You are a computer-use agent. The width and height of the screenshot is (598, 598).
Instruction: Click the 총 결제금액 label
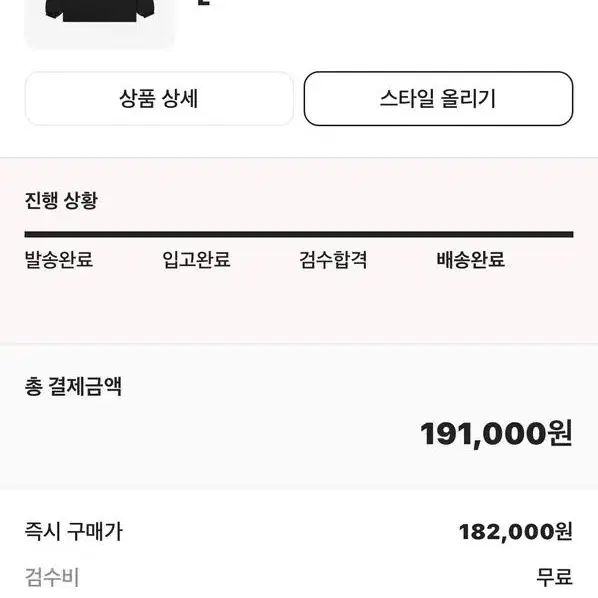[73, 386]
